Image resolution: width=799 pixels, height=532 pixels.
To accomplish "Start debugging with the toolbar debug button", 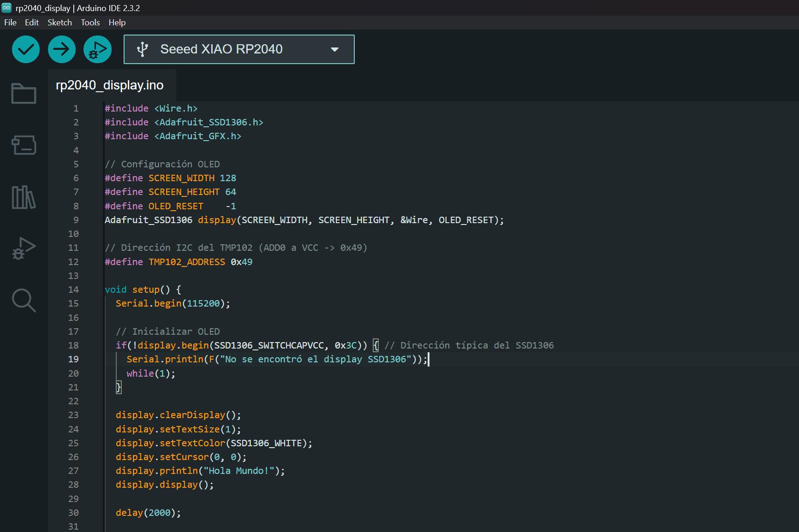I will coord(97,49).
